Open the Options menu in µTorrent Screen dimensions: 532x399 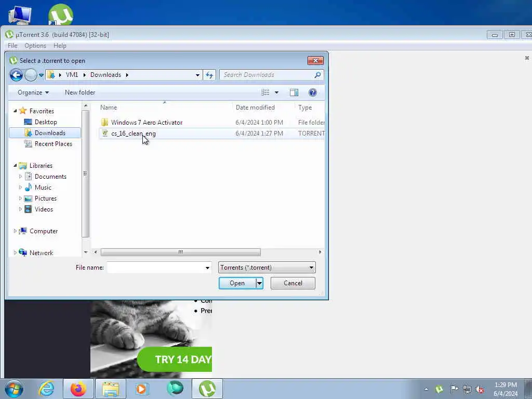click(35, 46)
